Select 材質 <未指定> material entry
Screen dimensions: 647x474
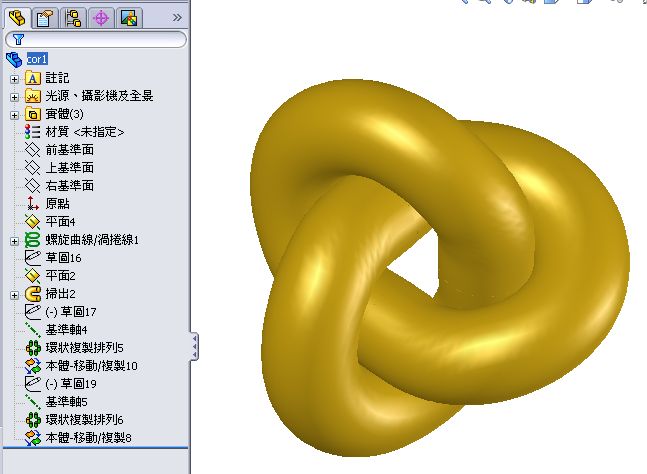[x=85, y=132]
